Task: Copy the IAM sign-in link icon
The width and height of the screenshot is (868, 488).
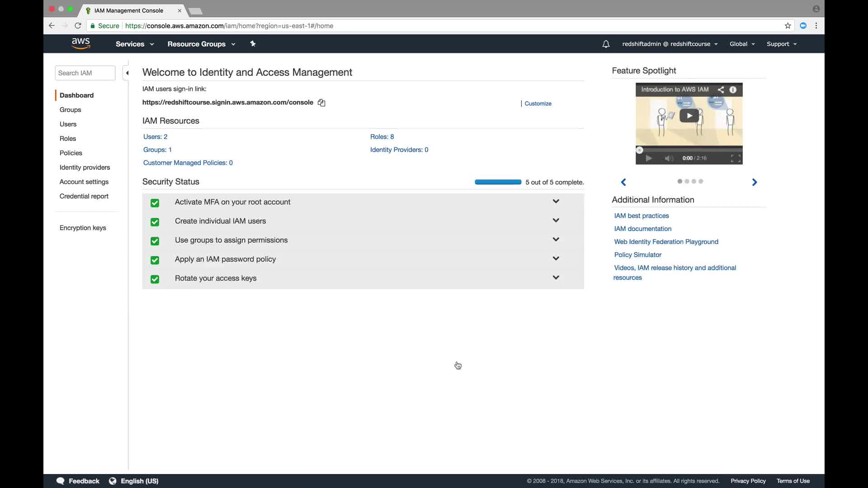Action: click(x=321, y=103)
